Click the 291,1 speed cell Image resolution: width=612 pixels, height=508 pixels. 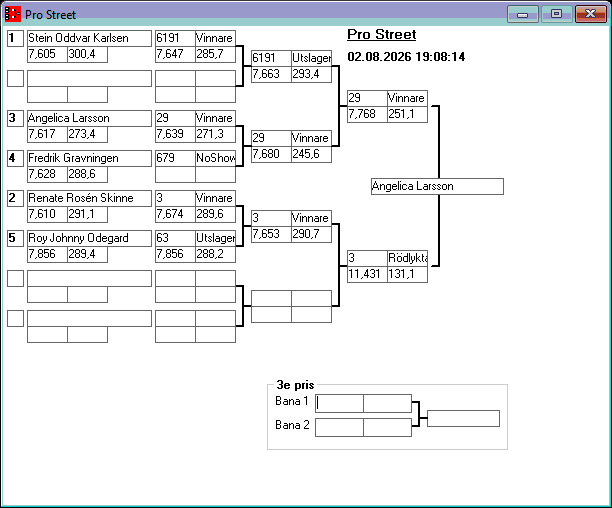point(87,214)
